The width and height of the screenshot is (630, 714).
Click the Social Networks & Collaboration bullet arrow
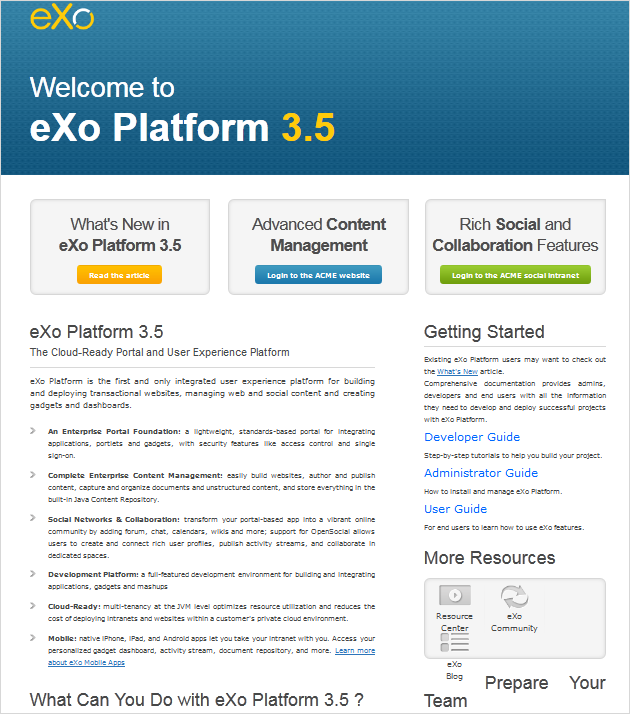33,518
